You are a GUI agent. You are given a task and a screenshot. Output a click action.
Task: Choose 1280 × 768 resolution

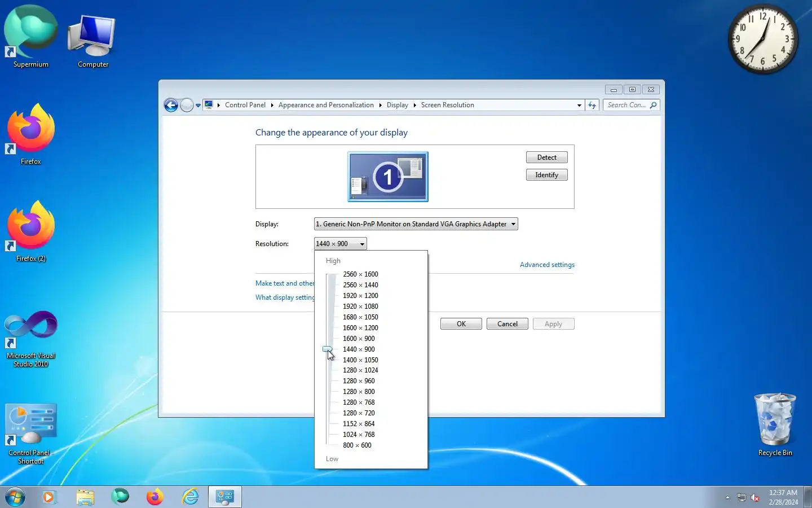pyautogui.click(x=359, y=402)
